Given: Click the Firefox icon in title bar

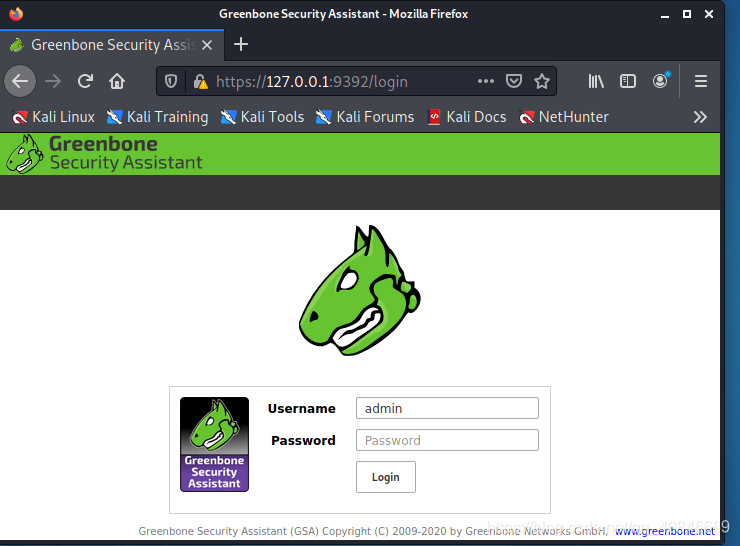Looking at the screenshot, I should point(16,14).
